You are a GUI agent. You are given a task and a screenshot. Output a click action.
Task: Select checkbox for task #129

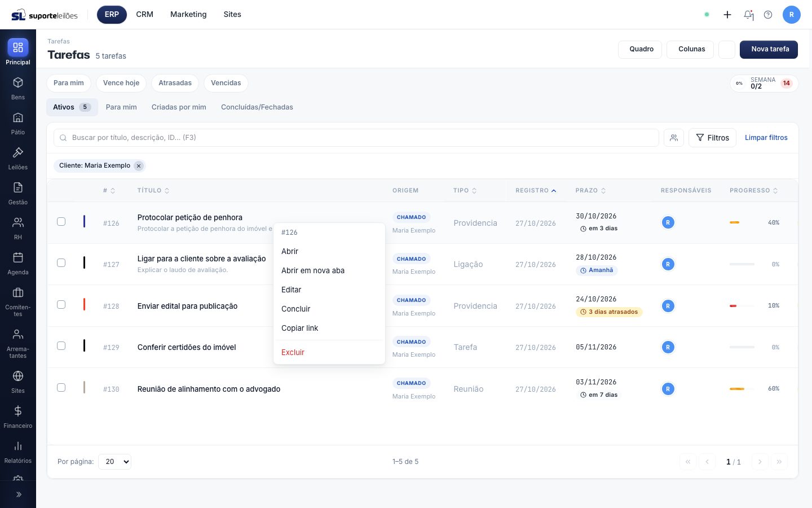[x=61, y=346]
